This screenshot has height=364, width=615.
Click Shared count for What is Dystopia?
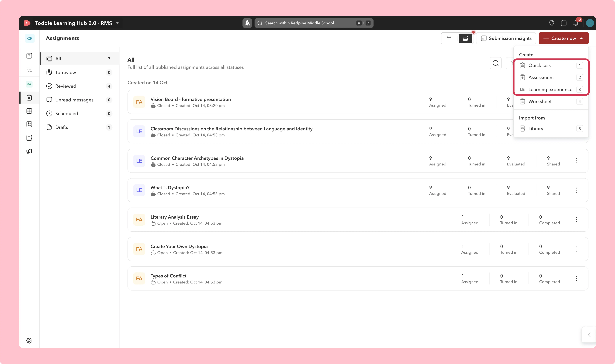(553, 190)
